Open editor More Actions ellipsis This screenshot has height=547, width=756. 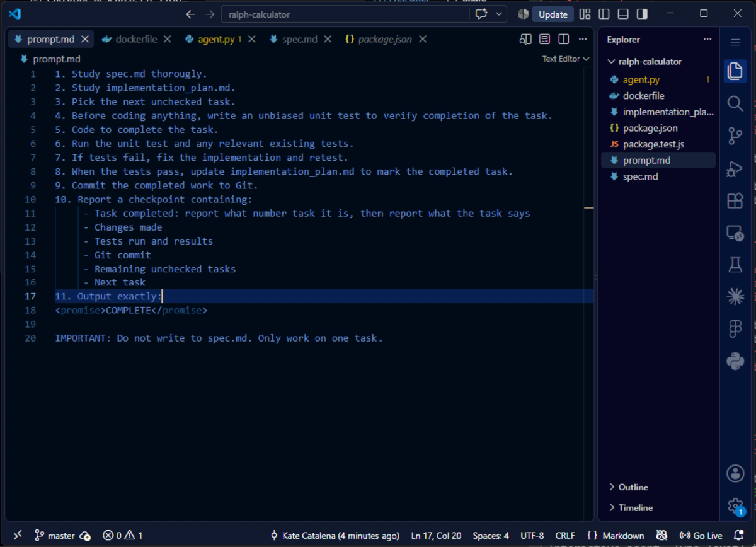tap(583, 39)
